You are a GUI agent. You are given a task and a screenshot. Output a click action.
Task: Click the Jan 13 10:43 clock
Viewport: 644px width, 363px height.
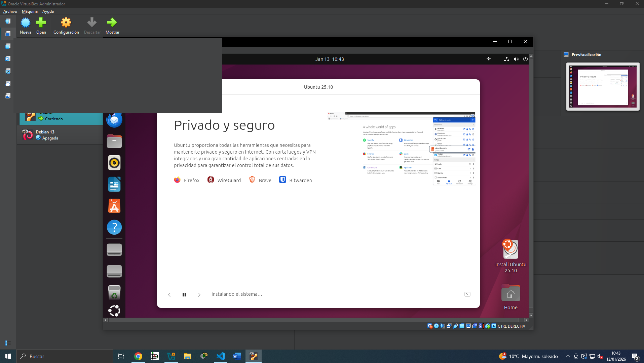[330, 59]
